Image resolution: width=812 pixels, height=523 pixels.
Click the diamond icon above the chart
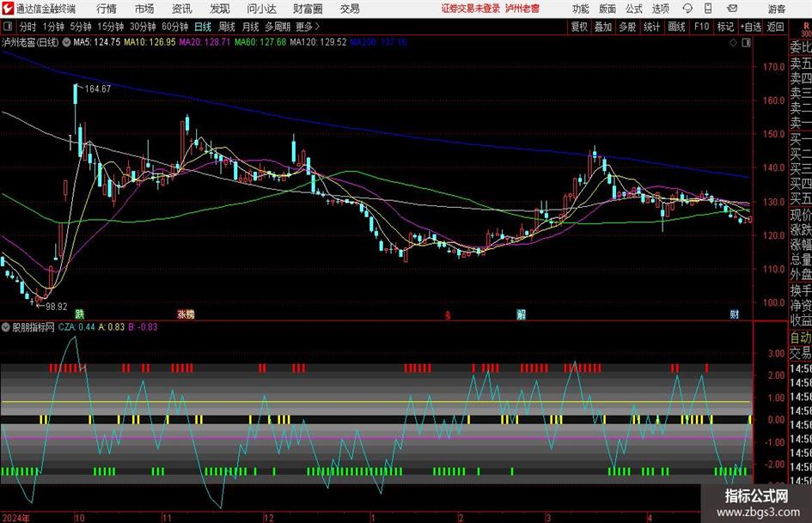tap(733, 43)
